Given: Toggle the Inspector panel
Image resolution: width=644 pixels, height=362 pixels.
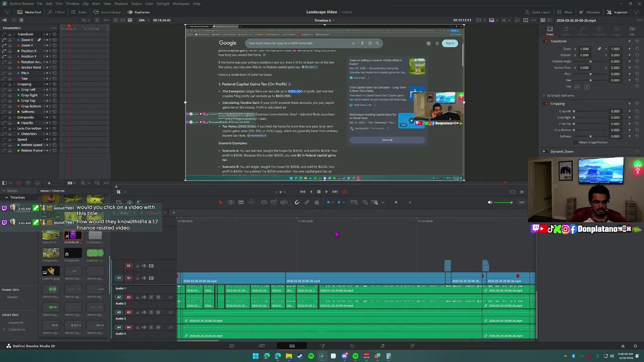Looking at the screenshot, I should pyautogui.click(x=617, y=12).
